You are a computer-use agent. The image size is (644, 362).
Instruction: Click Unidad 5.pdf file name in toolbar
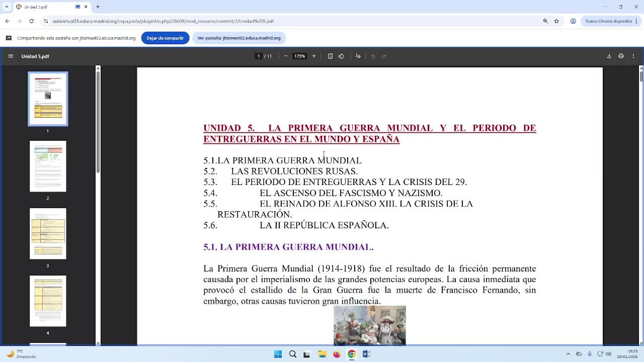35,56
